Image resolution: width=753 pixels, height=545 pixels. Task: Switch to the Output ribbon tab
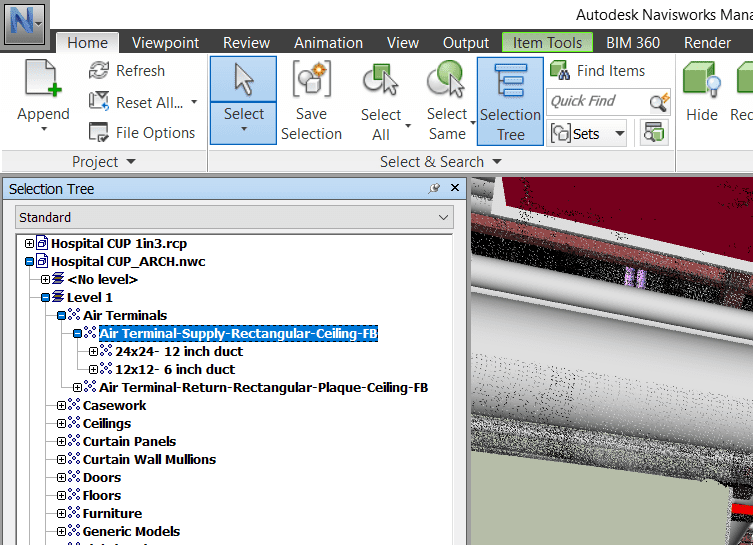[466, 43]
